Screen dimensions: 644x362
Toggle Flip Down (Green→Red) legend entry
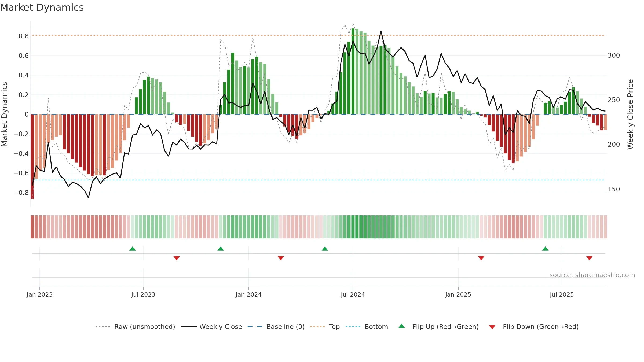point(534,327)
